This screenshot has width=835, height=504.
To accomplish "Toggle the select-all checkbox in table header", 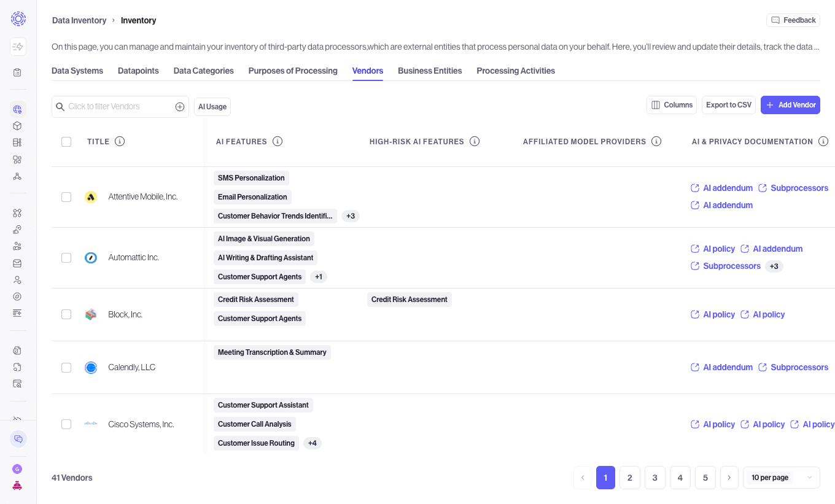I will coord(66,142).
